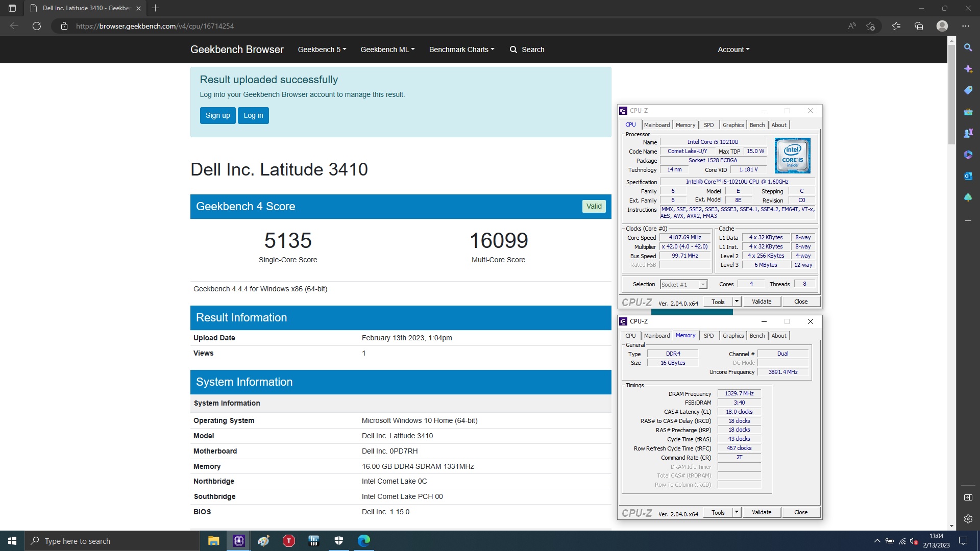Switch to SPD tab in lower CPU-Z
This screenshot has width=980, height=551.
click(708, 336)
